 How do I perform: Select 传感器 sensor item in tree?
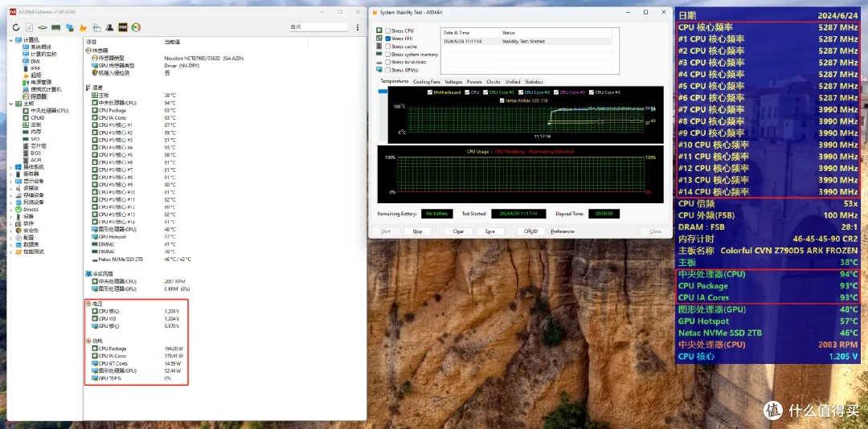35,96
